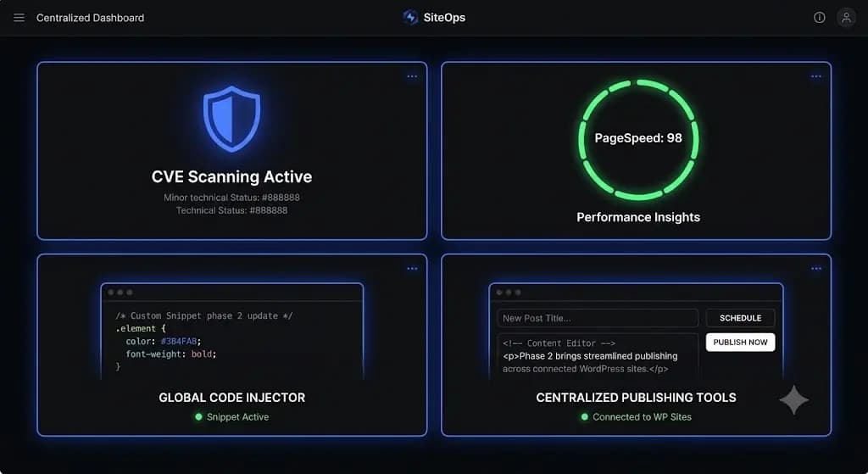Click the Connected to WP Sites label

643,417
